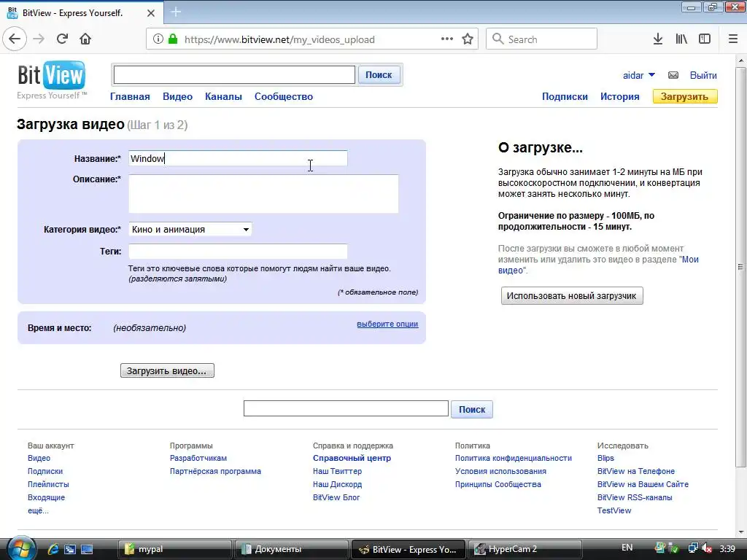Click the выберите опции link

point(387,324)
